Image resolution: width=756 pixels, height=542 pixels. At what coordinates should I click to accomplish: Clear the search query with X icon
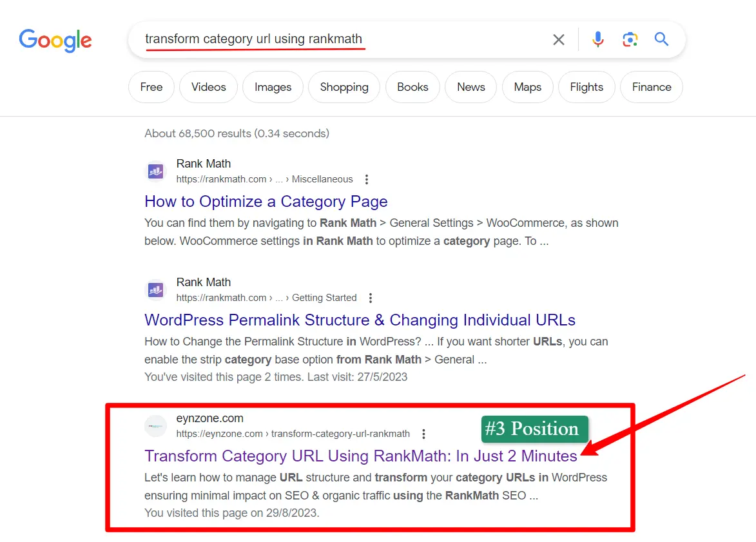click(559, 39)
